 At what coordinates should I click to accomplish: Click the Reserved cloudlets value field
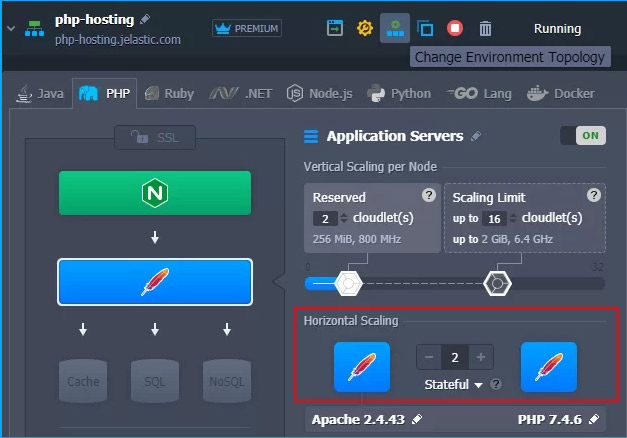(325, 218)
